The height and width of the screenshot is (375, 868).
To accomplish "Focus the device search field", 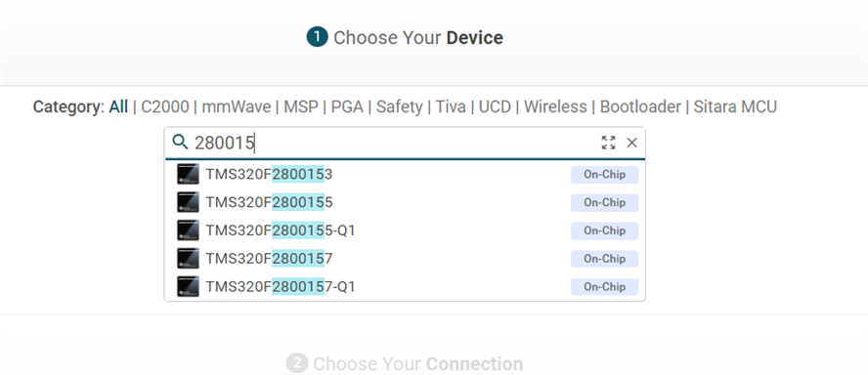I will point(393,143).
